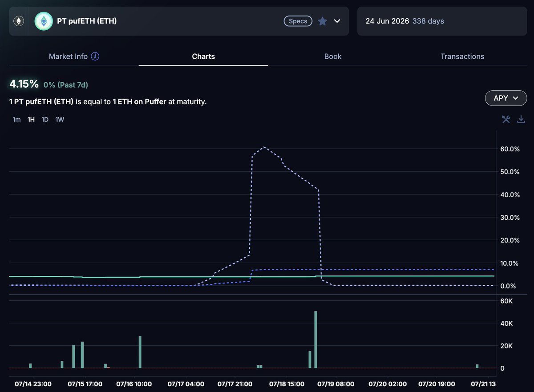534x392 pixels.
Task: Click the 50.0% y-axis label
Action: (x=510, y=172)
